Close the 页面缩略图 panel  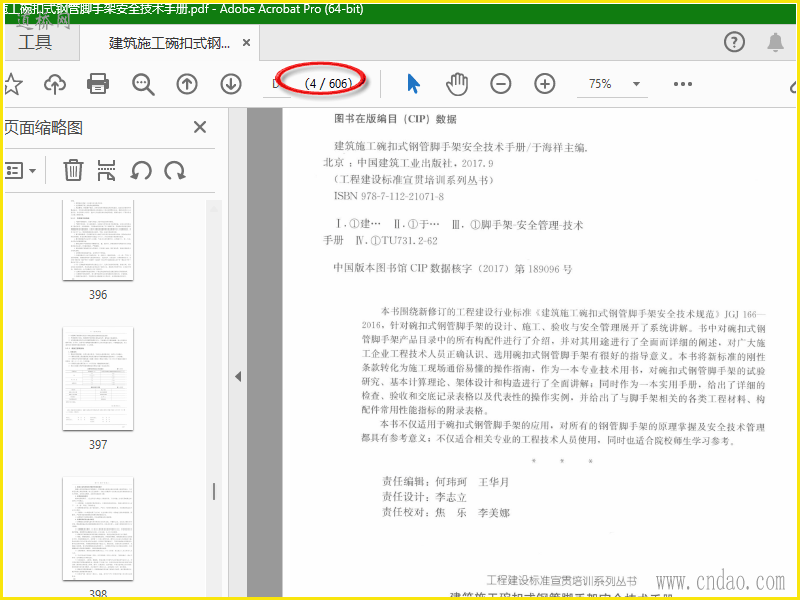coord(200,127)
